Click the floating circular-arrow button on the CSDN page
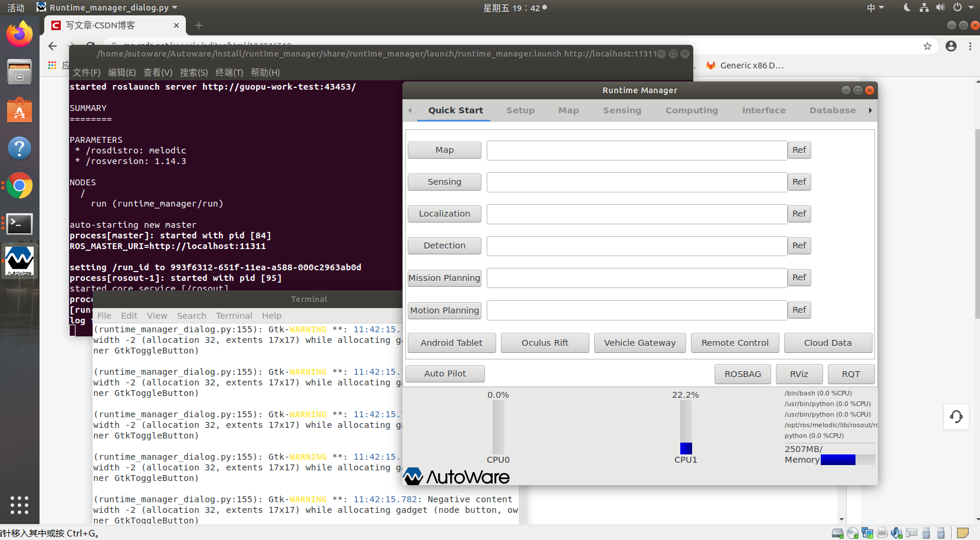Image resolution: width=980 pixels, height=540 pixels. 956,417
